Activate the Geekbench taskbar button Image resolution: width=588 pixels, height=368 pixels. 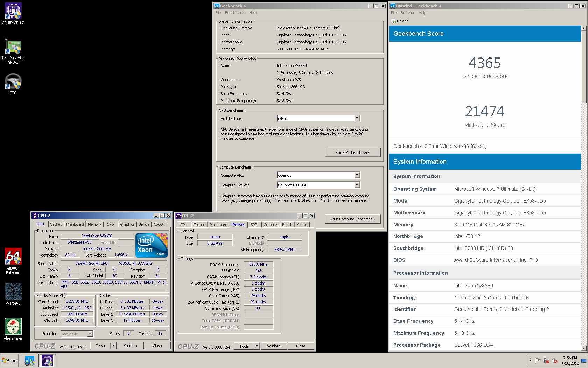tap(30, 361)
